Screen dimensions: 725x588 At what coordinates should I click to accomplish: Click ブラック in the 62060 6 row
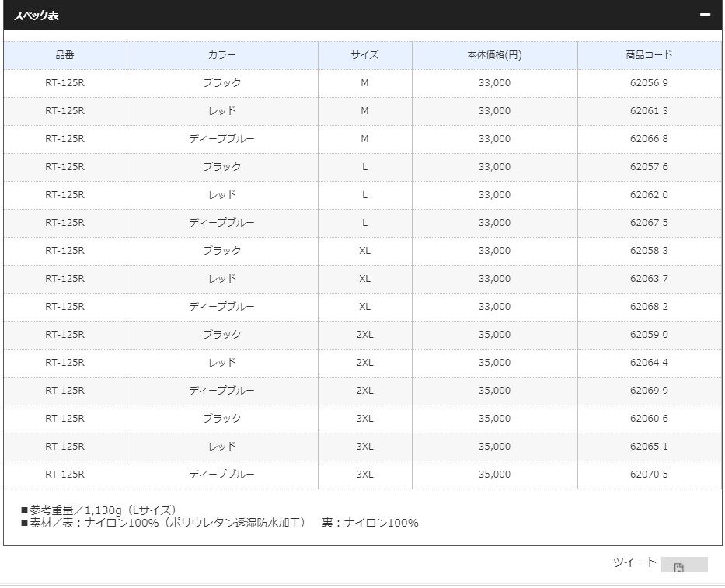click(x=222, y=419)
